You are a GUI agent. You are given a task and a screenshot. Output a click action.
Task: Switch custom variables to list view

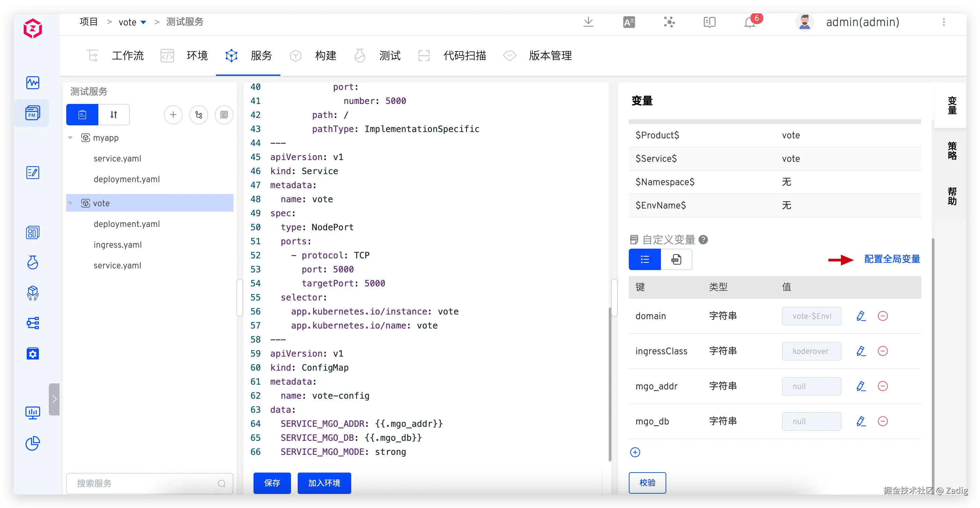(x=645, y=259)
